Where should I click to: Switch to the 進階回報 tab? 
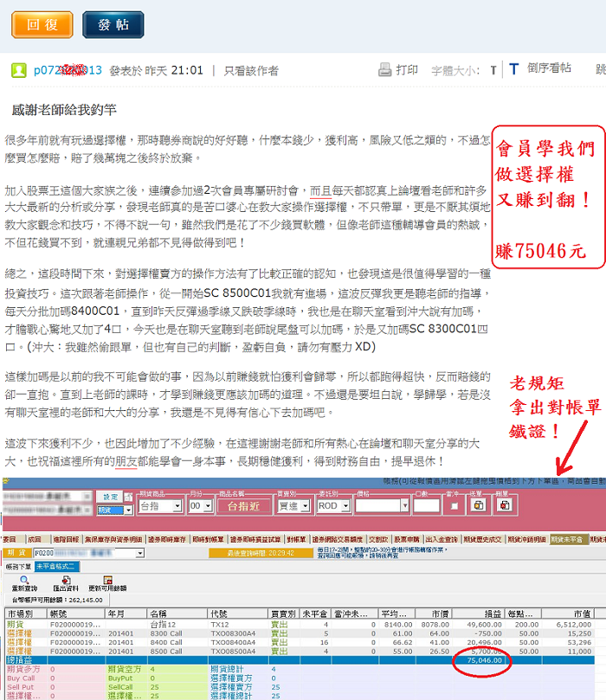pyautogui.click(x=66, y=539)
